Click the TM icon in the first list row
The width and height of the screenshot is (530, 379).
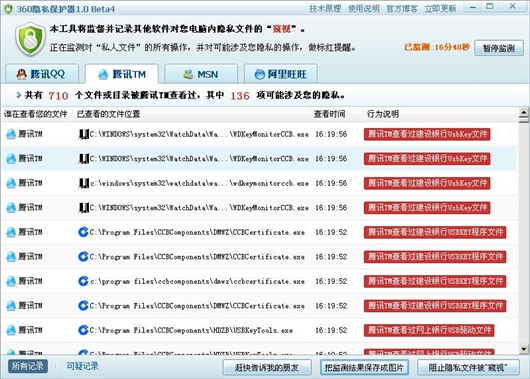pos(11,134)
